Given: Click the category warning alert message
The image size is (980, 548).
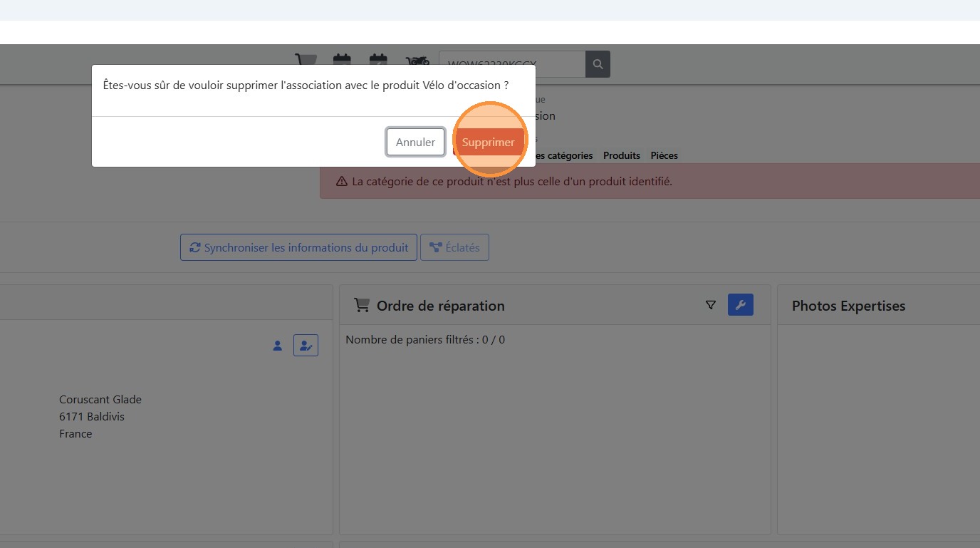Looking at the screenshot, I should 650,181.
